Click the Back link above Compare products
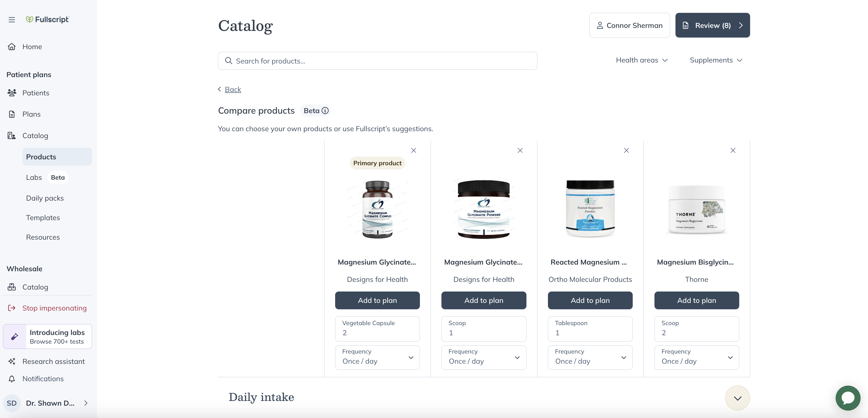Screen dimensions: 868x418 [233, 89]
